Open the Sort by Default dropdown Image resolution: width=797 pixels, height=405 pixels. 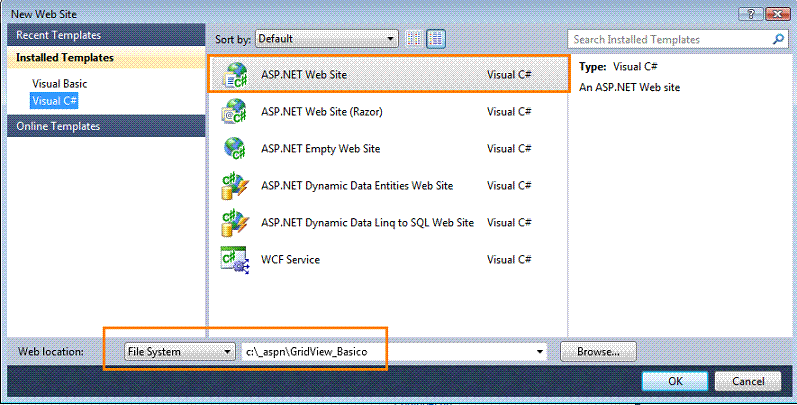click(x=327, y=39)
